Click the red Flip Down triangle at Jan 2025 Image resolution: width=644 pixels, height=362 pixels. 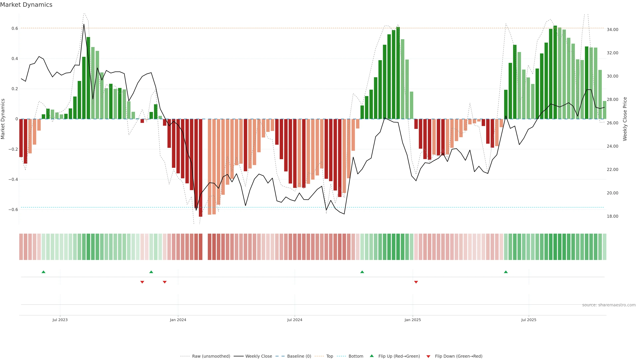[x=416, y=282]
